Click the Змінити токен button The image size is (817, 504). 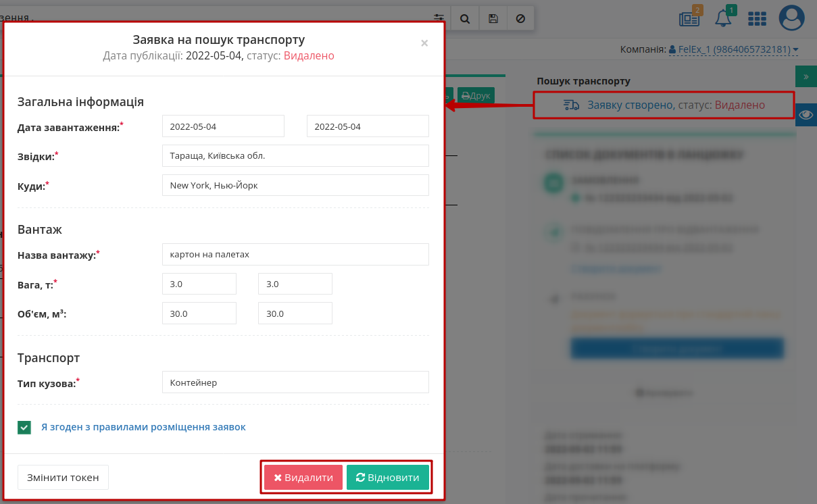[63, 477]
